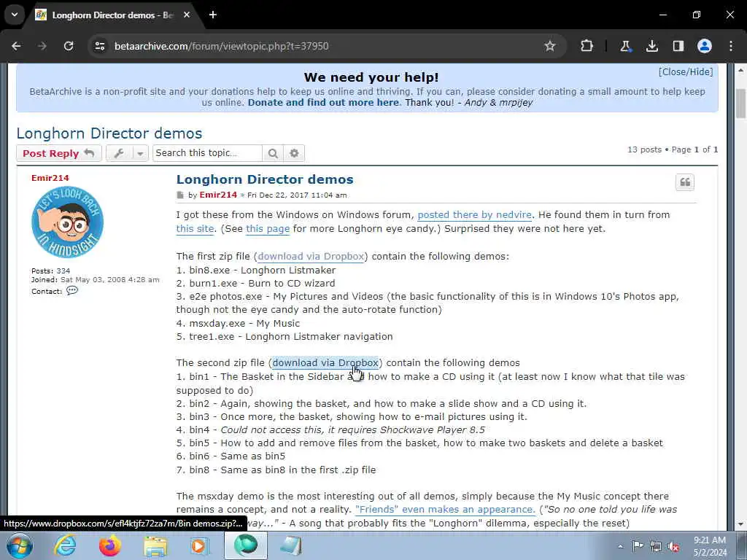
Task: Open 'this page' link
Action: point(268,228)
